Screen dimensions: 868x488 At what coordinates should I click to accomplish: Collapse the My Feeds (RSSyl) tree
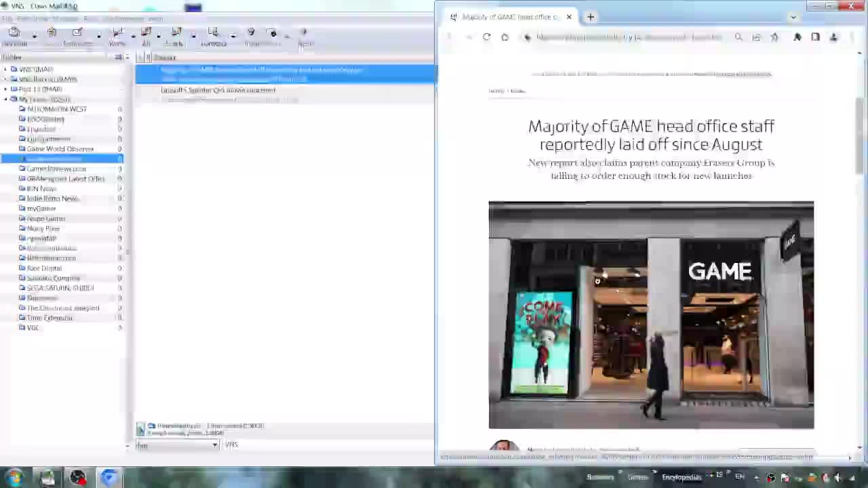point(5,99)
